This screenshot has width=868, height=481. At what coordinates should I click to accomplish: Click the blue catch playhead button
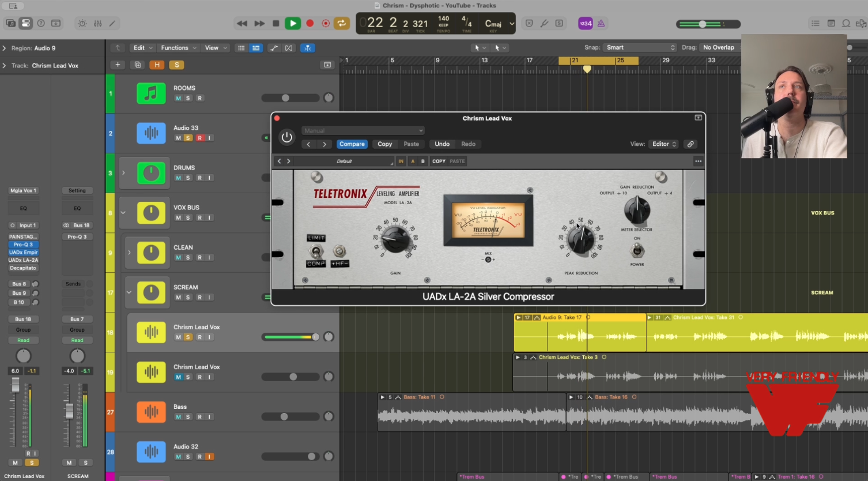[x=308, y=48]
